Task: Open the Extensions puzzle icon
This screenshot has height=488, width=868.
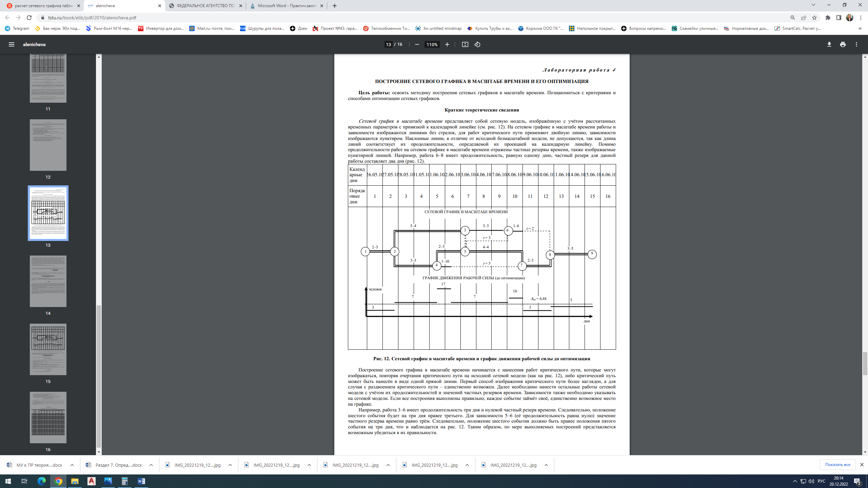Action: tap(828, 18)
